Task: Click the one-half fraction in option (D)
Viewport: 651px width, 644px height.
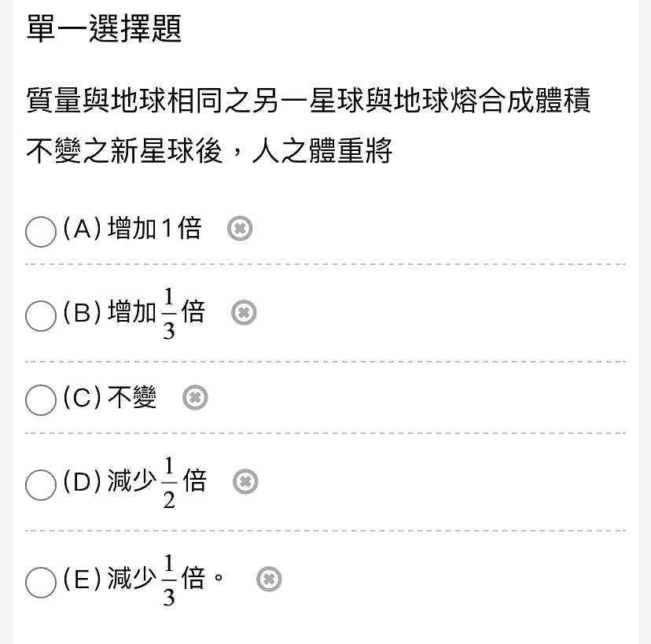Action: point(169,483)
